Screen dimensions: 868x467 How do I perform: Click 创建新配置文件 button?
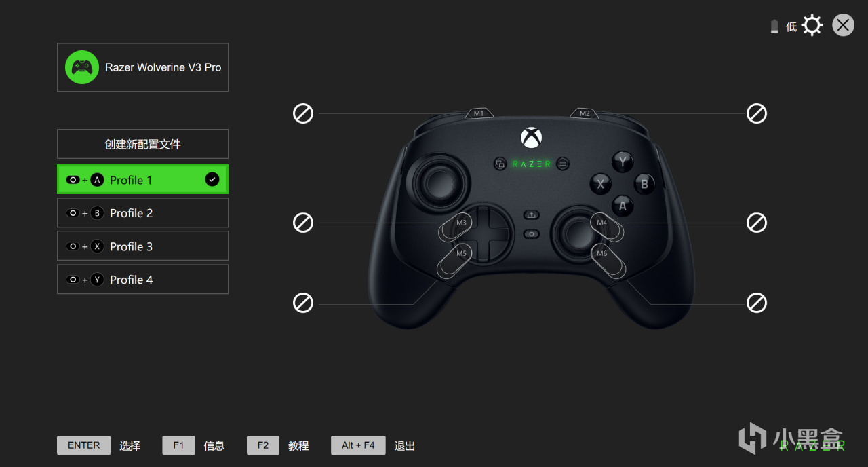pyautogui.click(x=143, y=144)
